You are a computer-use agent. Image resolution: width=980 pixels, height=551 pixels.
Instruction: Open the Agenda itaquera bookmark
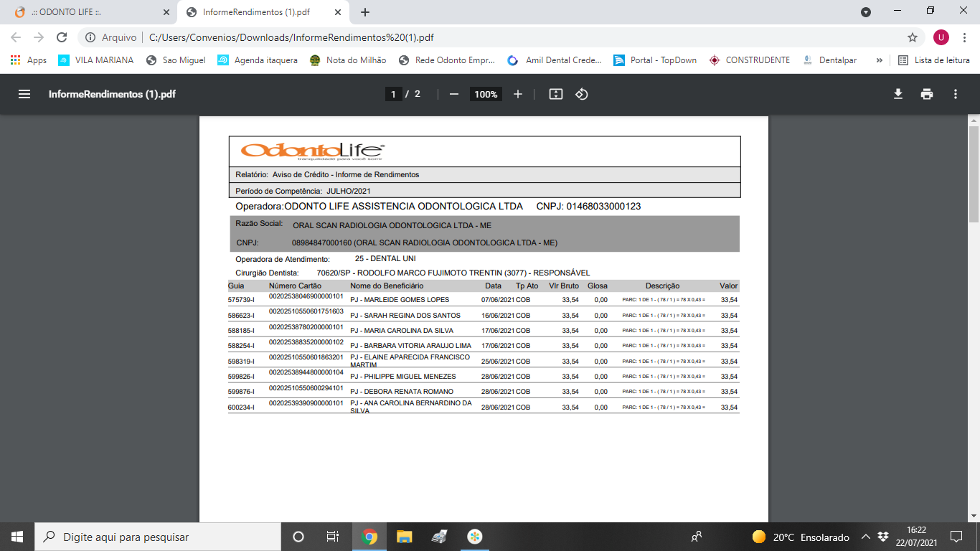(x=258, y=60)
